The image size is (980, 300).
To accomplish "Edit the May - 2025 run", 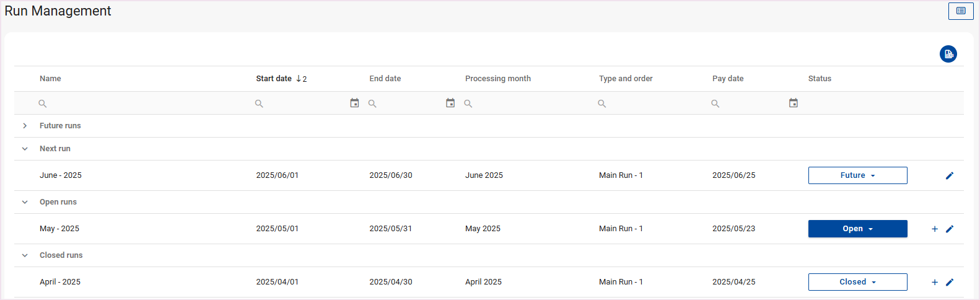I will pos(949,229).
